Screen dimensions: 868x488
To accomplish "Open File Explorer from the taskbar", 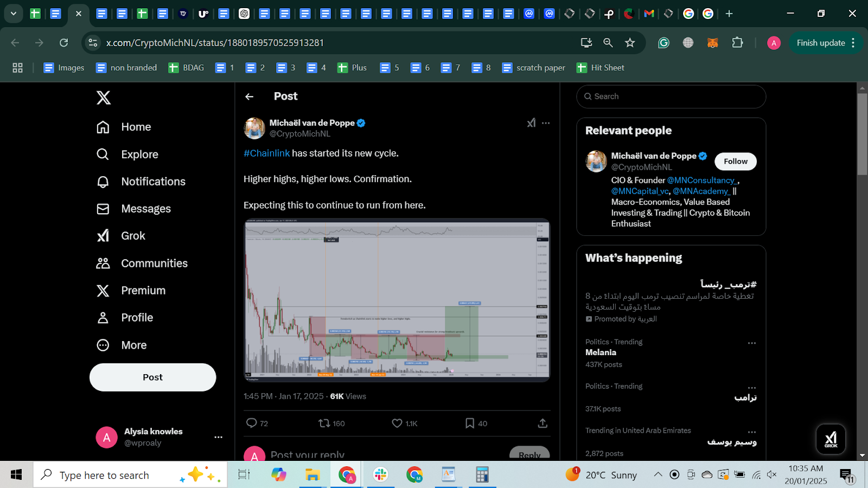I will pos(312,475).
